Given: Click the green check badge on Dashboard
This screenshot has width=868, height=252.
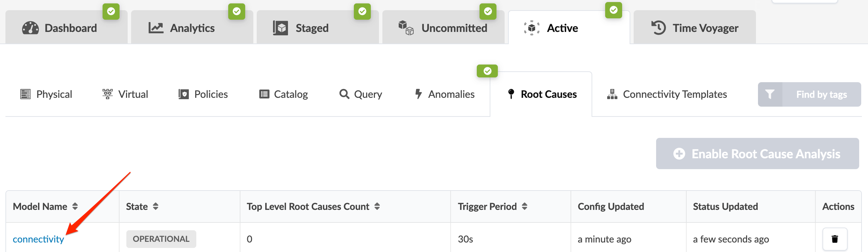Looking at the screenshot, I should pyautogui.click(x=111, y=12).
